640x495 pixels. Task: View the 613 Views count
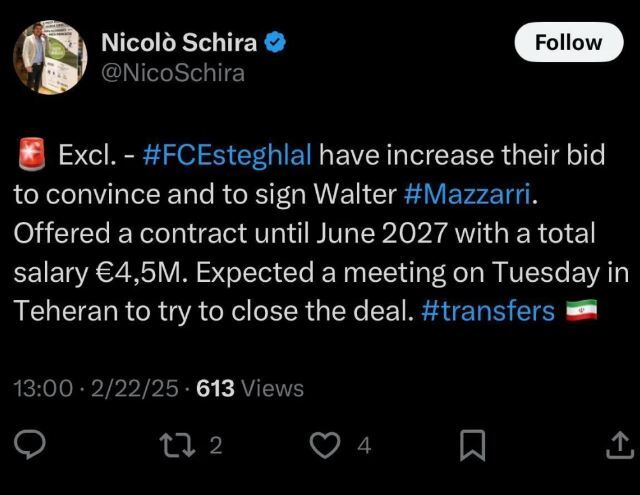pos(250,388)
